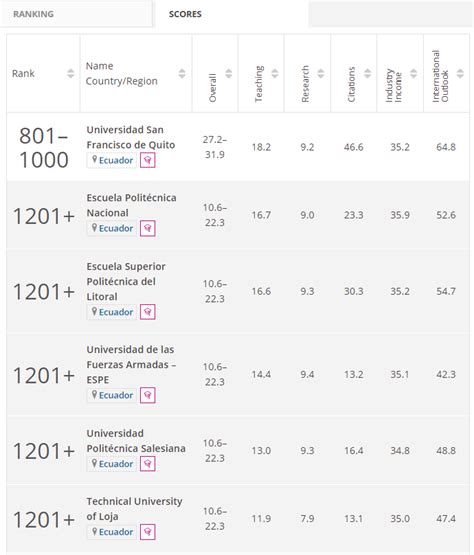Open Technical University of Loja page

pos(134,509)
